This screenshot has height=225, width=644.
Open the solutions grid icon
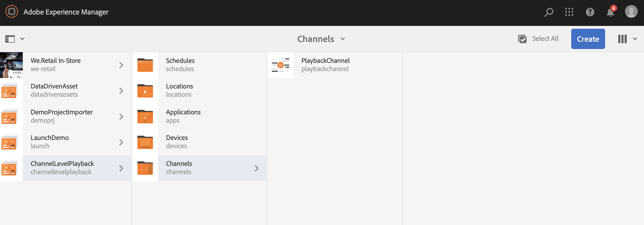569,12
